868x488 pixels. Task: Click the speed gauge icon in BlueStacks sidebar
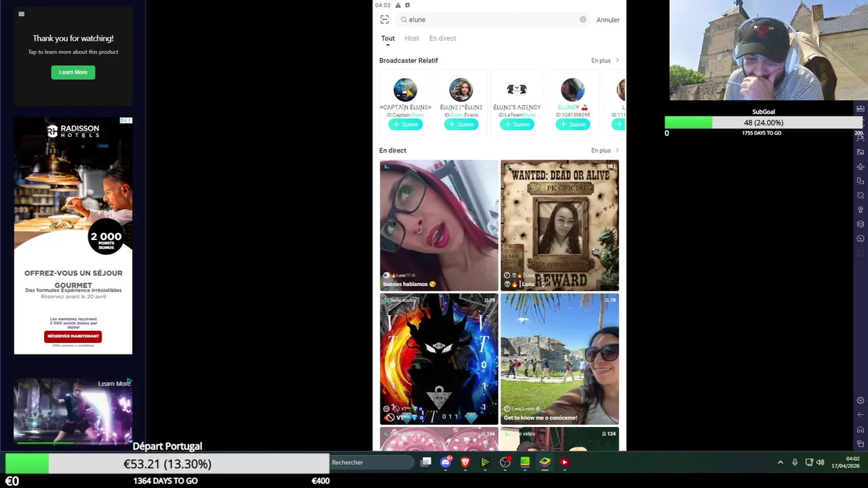pos(861,238)
